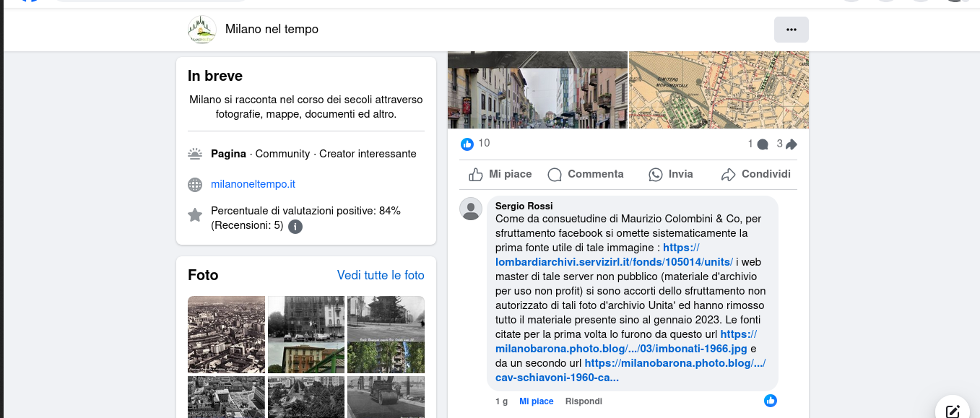
Task: Click the comment count bubble icon
Action: click(x=762, y=144)
